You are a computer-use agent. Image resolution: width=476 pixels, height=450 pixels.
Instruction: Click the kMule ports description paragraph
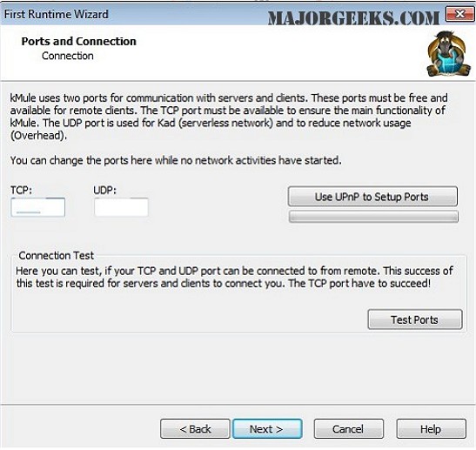pyautogui.click(x=229, y=117)
